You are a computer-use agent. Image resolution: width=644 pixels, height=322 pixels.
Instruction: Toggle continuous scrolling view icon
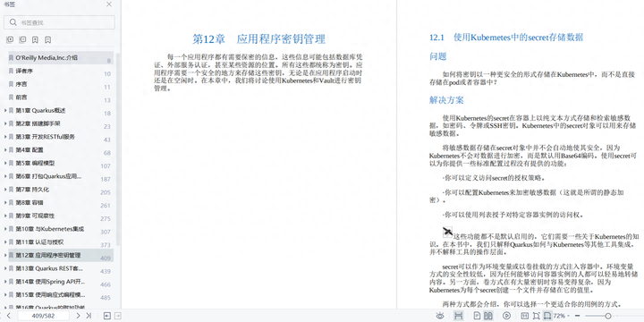tap(458, 316)
